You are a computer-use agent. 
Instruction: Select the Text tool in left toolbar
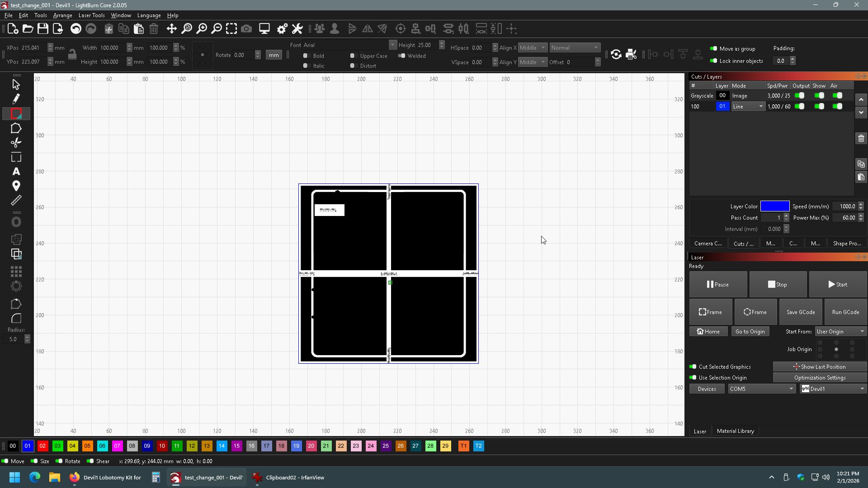(16, 172)
